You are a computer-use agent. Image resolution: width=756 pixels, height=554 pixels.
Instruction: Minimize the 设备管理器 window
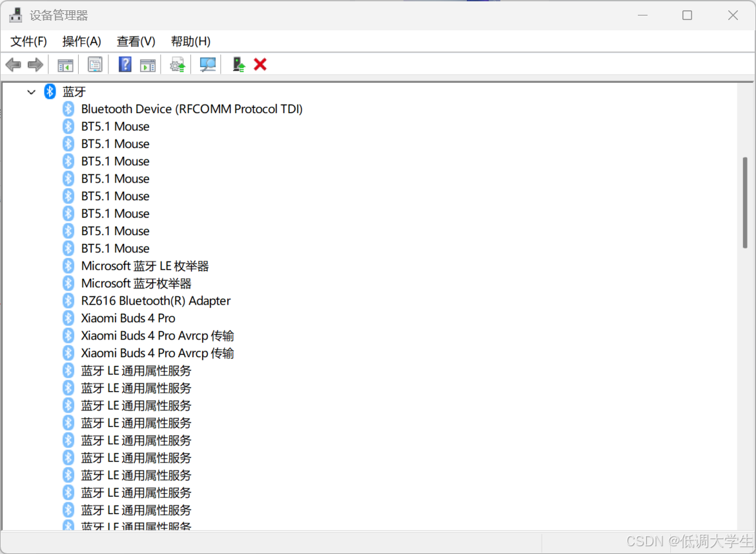coord(642,15)
